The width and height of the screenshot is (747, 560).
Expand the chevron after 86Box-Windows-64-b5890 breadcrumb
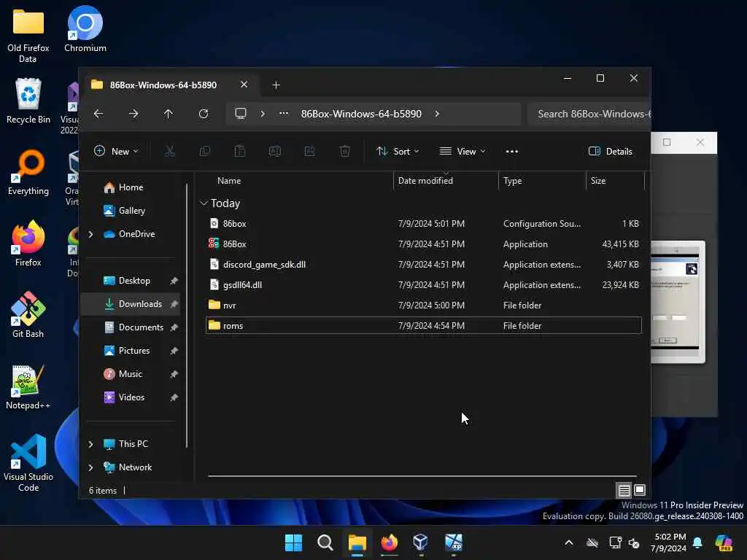click(x=438, y=114)
